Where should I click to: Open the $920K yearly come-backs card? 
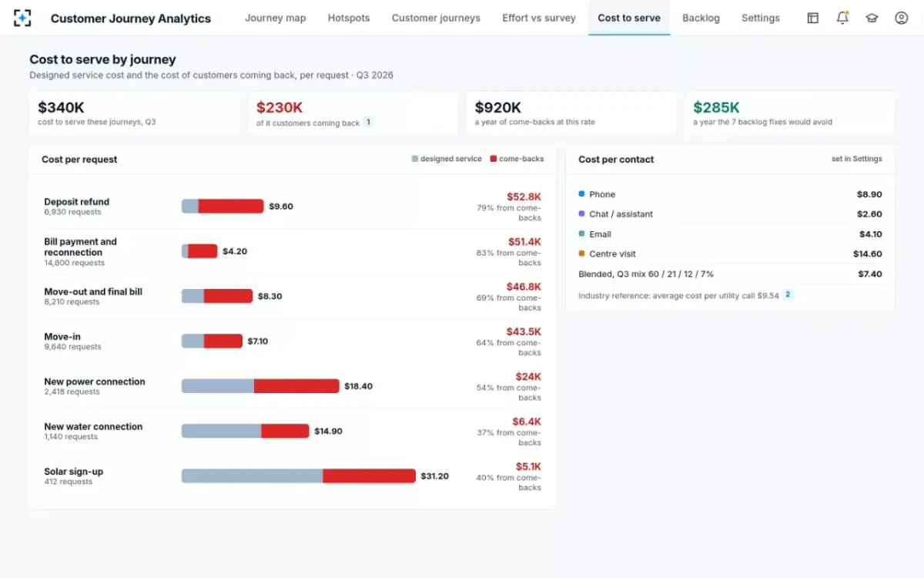click(x=571, y=113)
